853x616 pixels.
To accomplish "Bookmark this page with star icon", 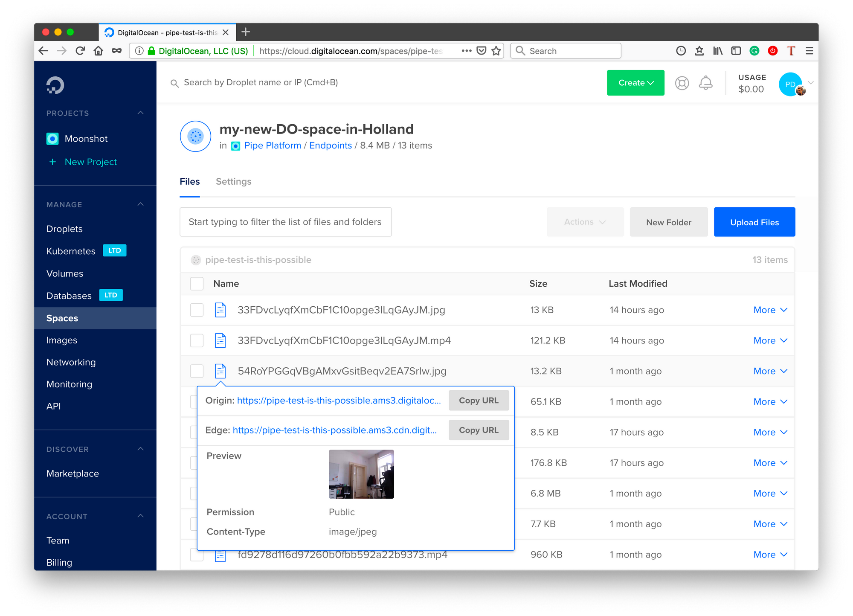I will [x=496, y=51].
